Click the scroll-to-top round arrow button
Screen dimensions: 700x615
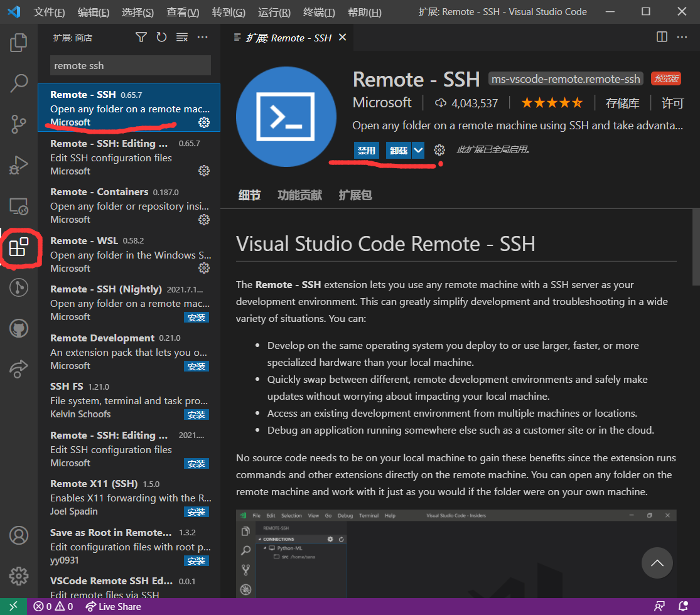657,563
